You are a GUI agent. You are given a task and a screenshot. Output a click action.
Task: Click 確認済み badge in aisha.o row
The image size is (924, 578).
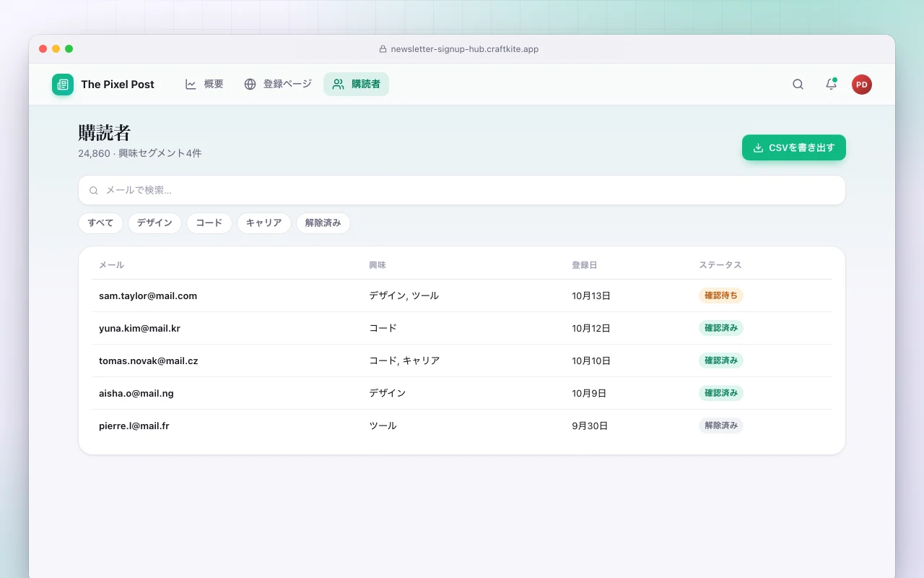(x=720, y=393)
